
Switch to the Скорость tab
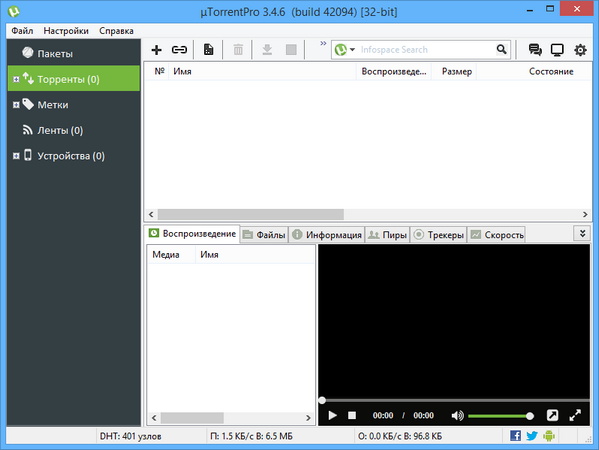(x=497, y=235)
